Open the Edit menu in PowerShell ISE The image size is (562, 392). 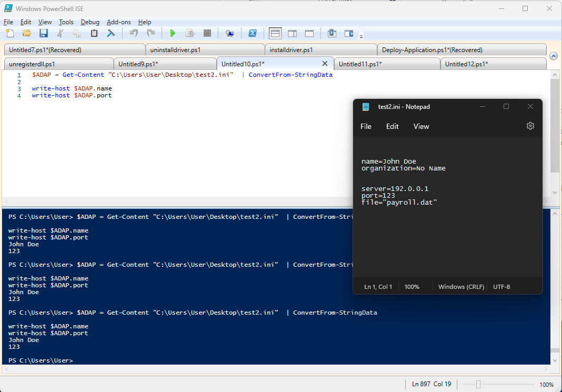26,22
